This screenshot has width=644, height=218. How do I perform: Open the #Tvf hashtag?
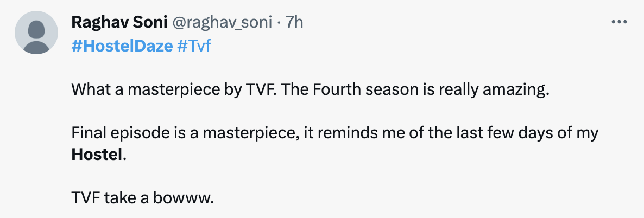(x=193, y=46)
